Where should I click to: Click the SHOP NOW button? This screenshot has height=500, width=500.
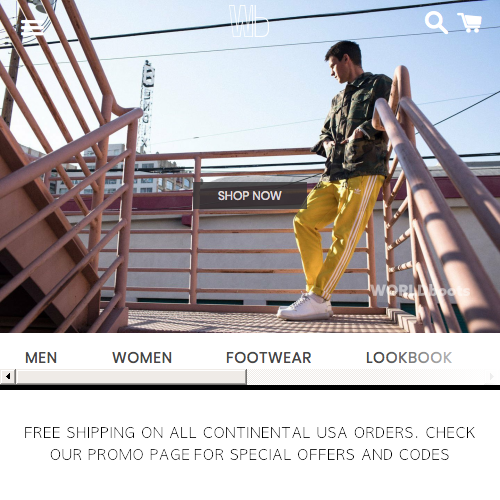[250, 196]
